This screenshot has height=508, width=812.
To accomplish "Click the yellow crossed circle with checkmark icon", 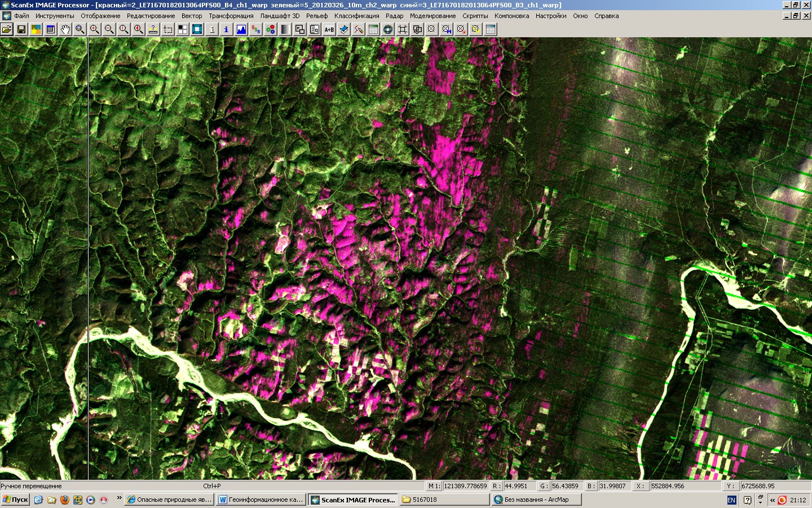I will coord(476,29).
